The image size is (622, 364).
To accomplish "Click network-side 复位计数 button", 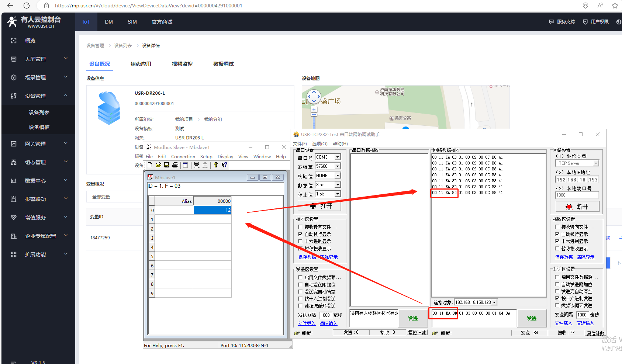I will [595, 333].
